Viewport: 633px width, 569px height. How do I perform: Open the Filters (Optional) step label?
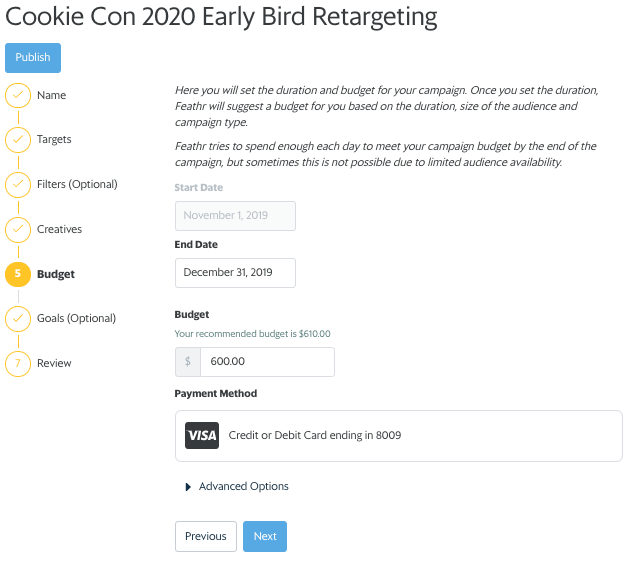click(77, 185)
